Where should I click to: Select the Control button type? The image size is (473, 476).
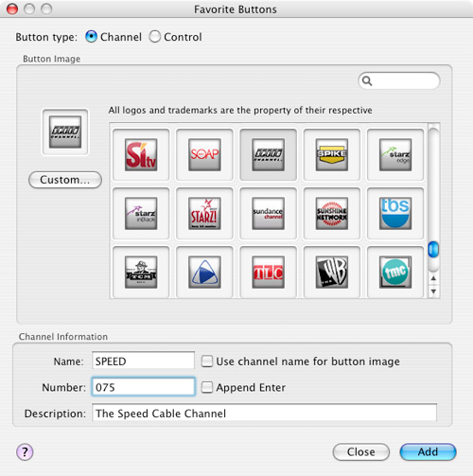click(155, 37)
